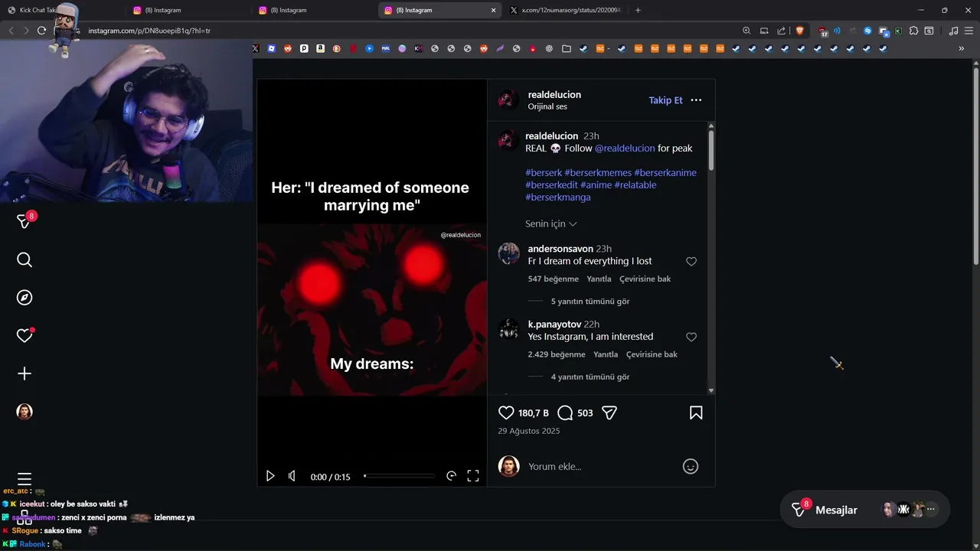Save post with bookmark icon
Viewport: 980px width, 551px height.
click(x=696, y=412)
